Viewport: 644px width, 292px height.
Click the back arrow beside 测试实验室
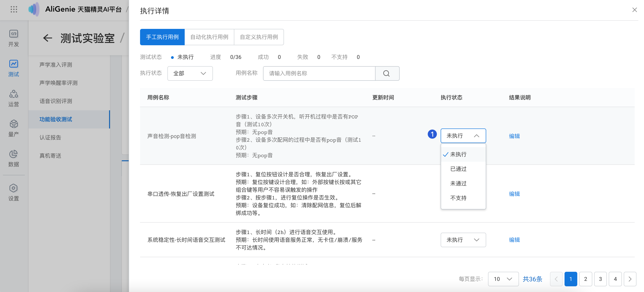click(x=48, y=38)
